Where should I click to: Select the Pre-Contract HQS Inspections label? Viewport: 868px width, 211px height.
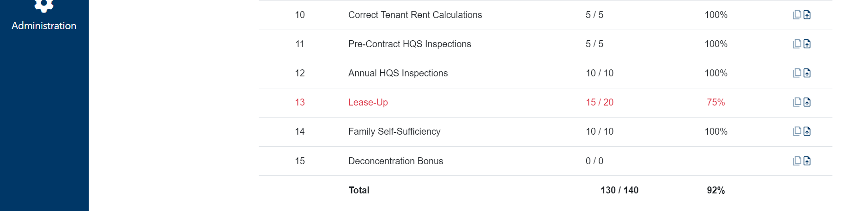(x=409, y=44)
